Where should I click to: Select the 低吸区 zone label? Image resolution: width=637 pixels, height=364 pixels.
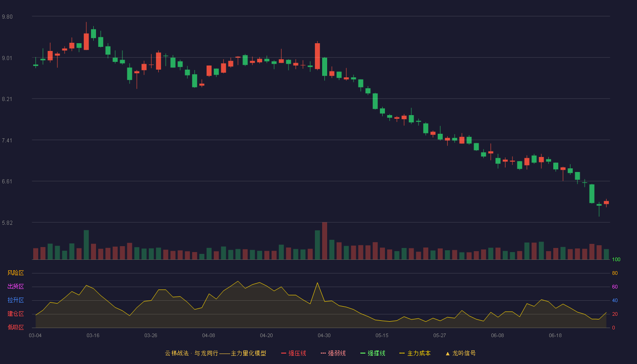pyautogui.click(x=15, y=327)
